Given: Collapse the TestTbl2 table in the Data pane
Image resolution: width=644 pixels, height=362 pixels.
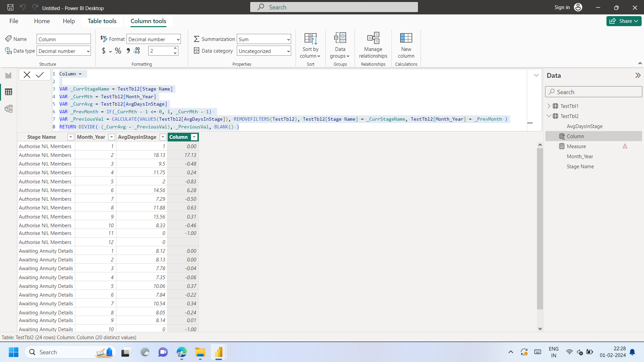Looking at the screenshot, I should (x=549, y=116).
